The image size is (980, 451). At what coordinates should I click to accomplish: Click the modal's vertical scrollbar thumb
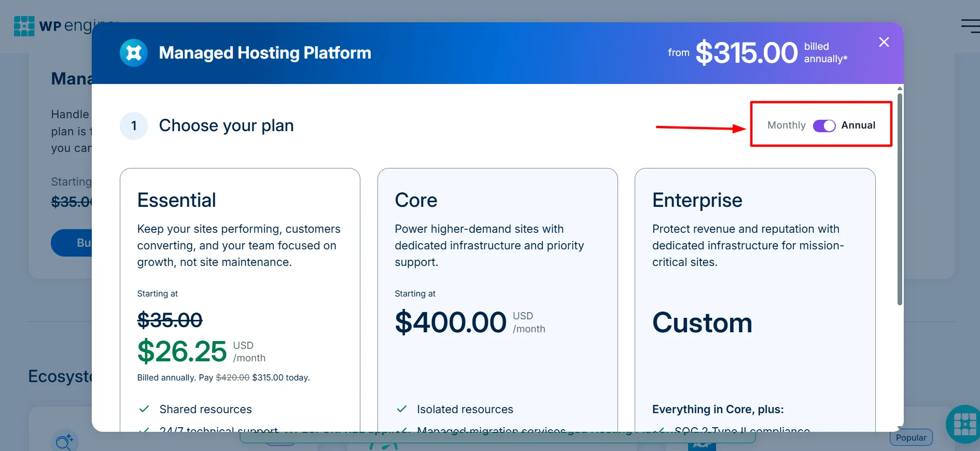(x=900, y=199)
